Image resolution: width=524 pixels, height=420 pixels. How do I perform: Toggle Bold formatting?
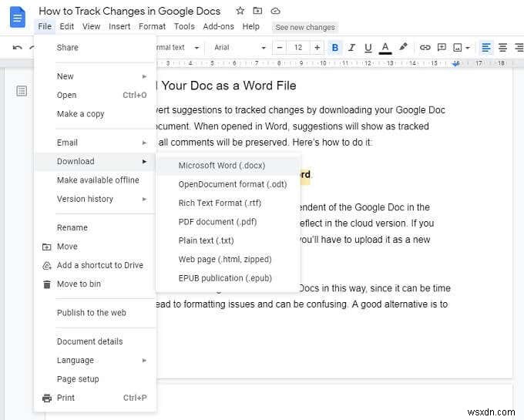[334, 48]
